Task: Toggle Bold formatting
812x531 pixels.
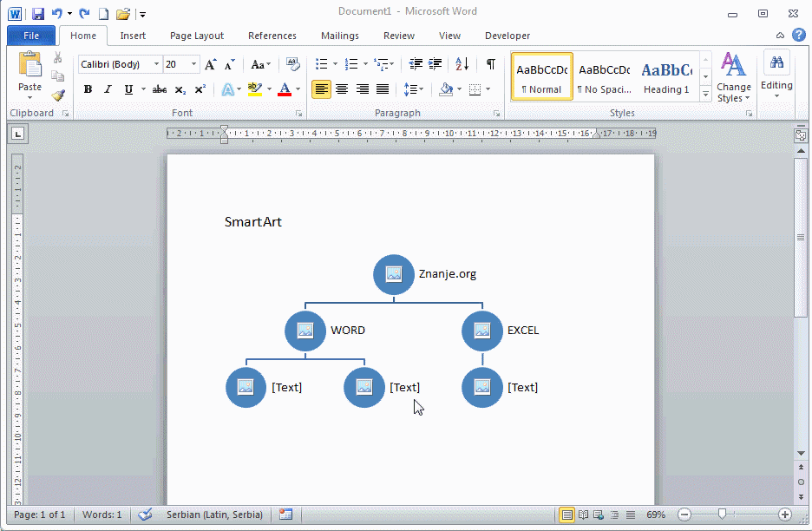Action: [88, 89]
